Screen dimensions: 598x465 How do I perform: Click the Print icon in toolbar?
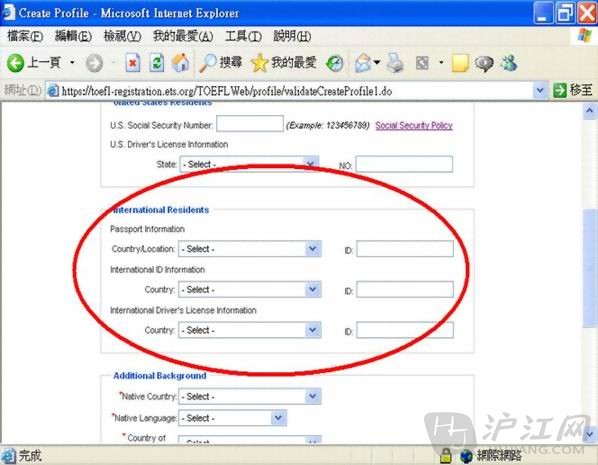(x=395, y=63)
